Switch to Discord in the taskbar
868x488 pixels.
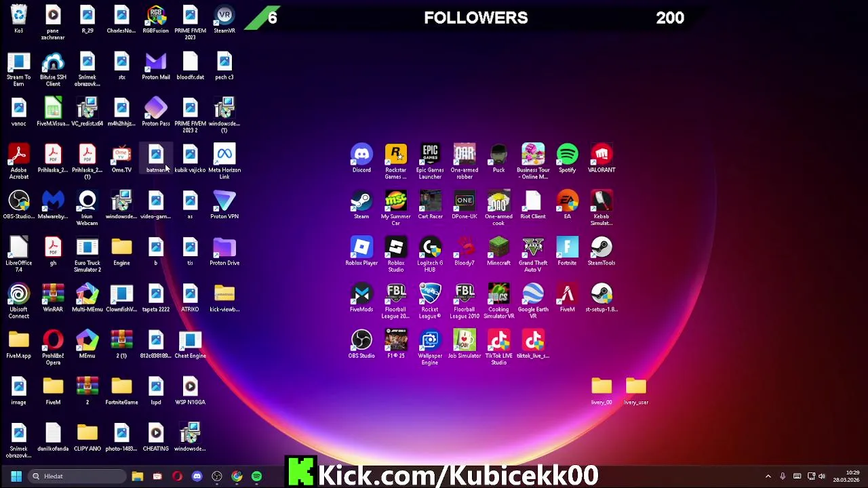pyautogui.click(x=197, y=476)
